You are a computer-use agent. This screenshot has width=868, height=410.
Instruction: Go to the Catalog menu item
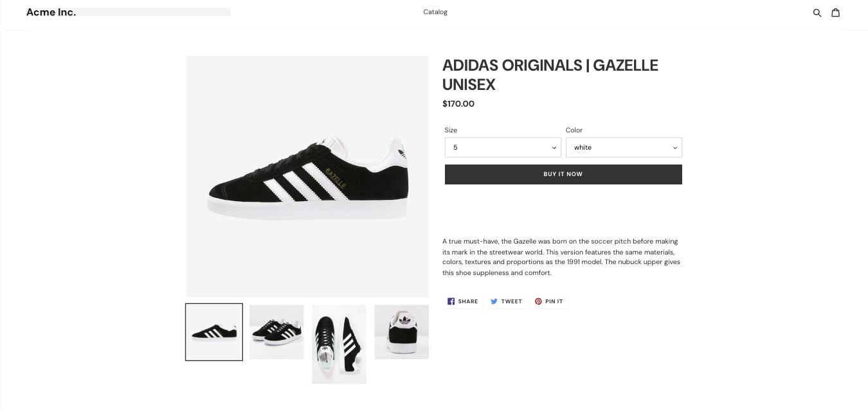(435, 12)
